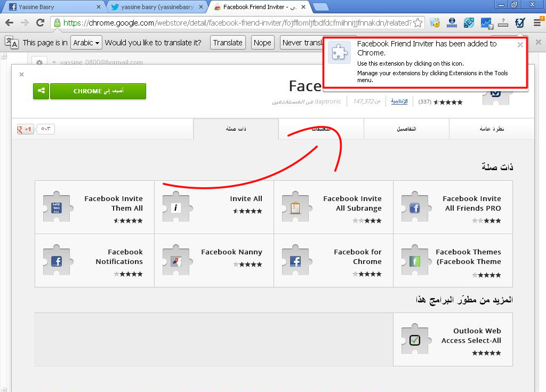Click the translate icon in the translate bar
The height and width of the screenshot is (392, 546).
coord(11,43)
